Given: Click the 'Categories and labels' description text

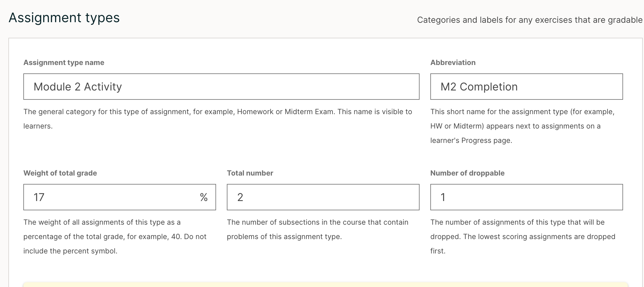Looking at the screenshot, I should tap(530, 20).
